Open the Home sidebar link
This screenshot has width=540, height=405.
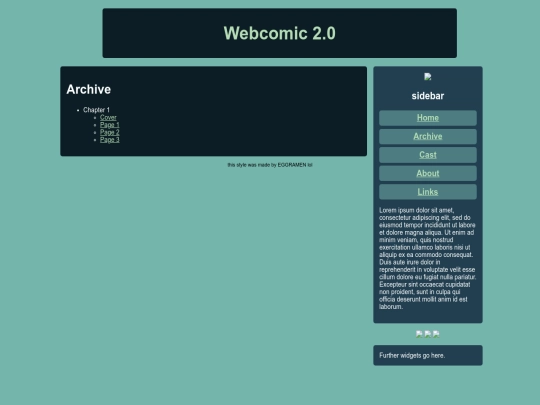428,118
